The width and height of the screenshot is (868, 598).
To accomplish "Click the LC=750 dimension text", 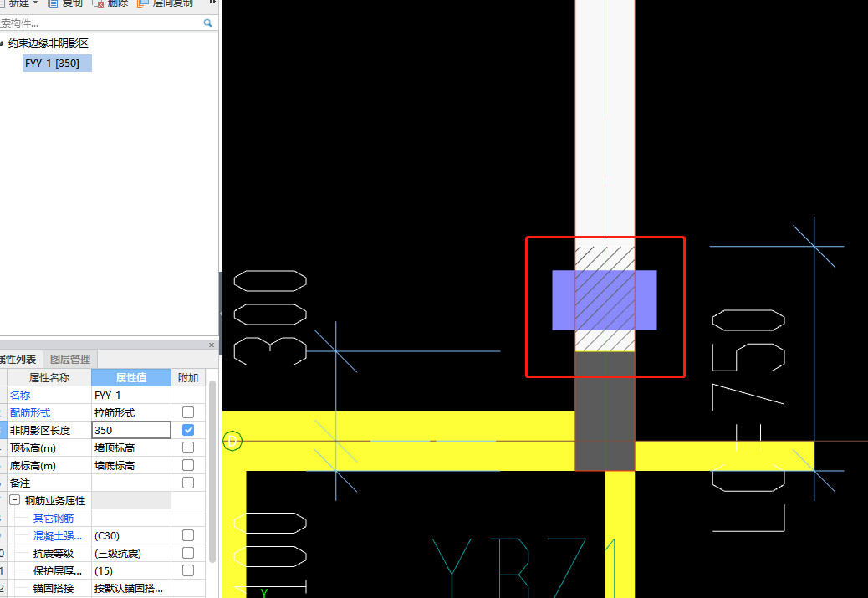I will (748, 421).
